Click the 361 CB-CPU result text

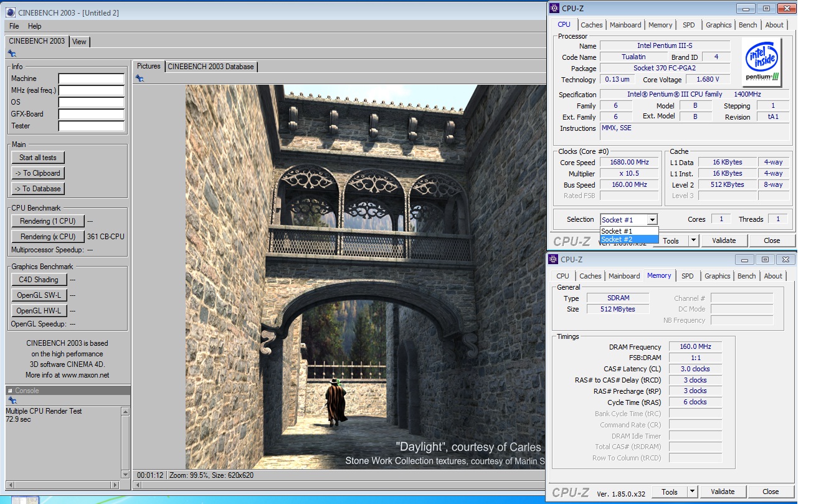[106, 237]
